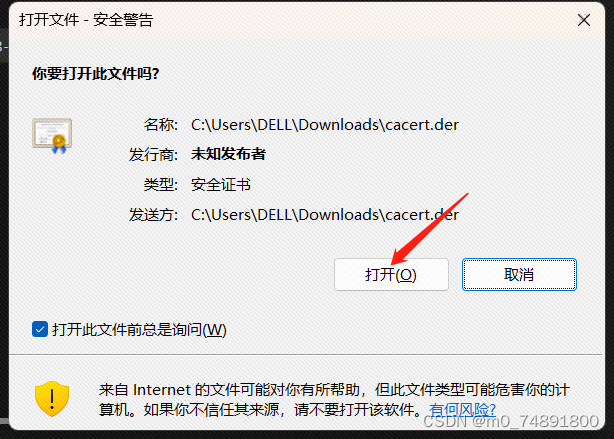Click the CSDN watermark text
This screenshot has height=439, width=614.
click(x=511, y=421)
